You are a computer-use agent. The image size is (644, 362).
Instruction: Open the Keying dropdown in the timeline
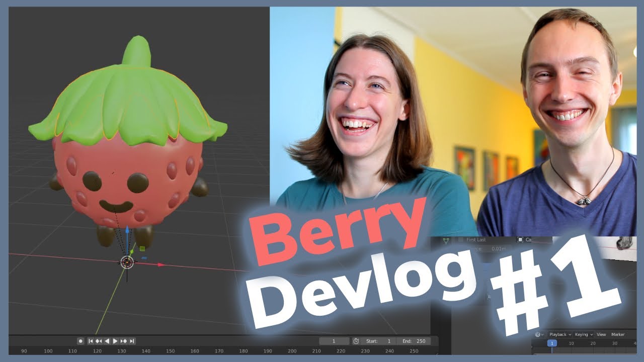[584, 334]
